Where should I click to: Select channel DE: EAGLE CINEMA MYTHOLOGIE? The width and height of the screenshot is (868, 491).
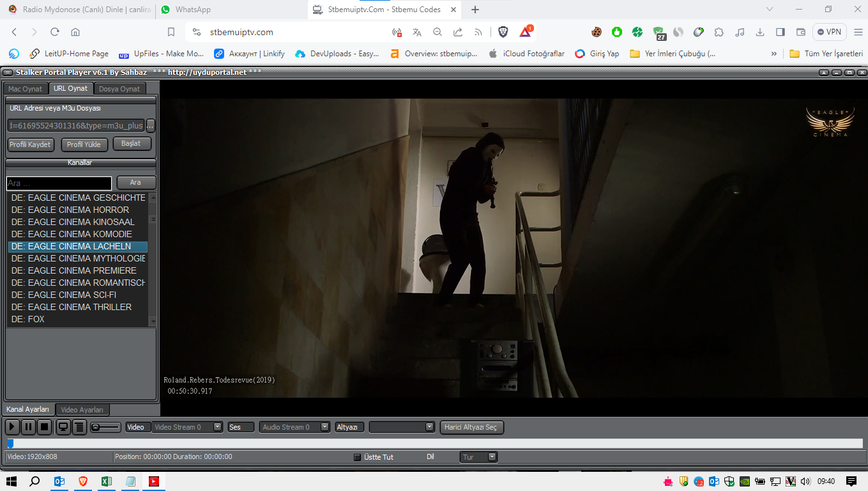tap(78, 258)
